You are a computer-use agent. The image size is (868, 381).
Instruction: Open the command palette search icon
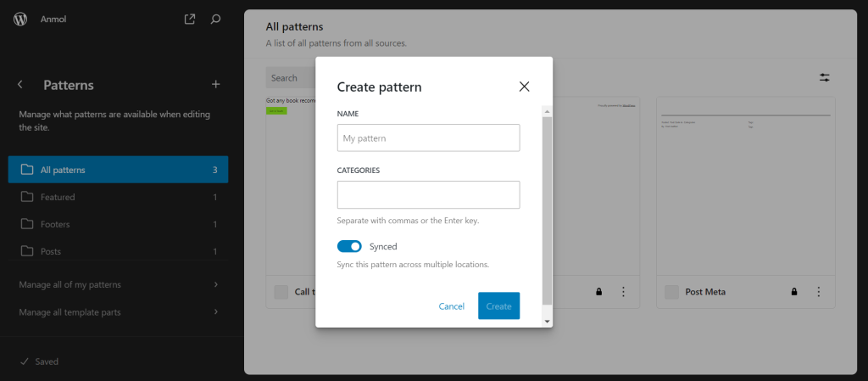pos(216,20)
